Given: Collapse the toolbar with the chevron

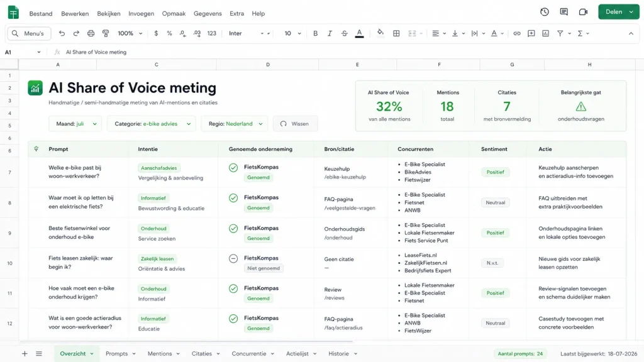Looking at the screenshot, I should tap(631, 33).
